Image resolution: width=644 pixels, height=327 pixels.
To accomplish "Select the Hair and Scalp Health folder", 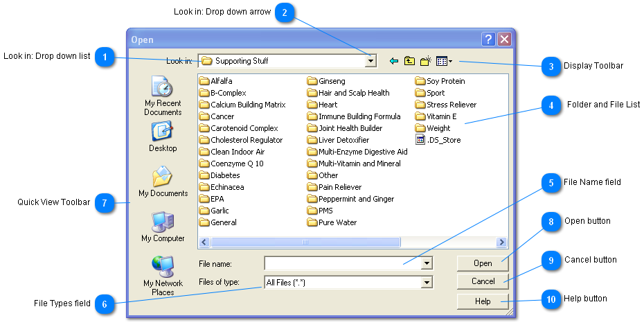I will click(x=348, y=93).
